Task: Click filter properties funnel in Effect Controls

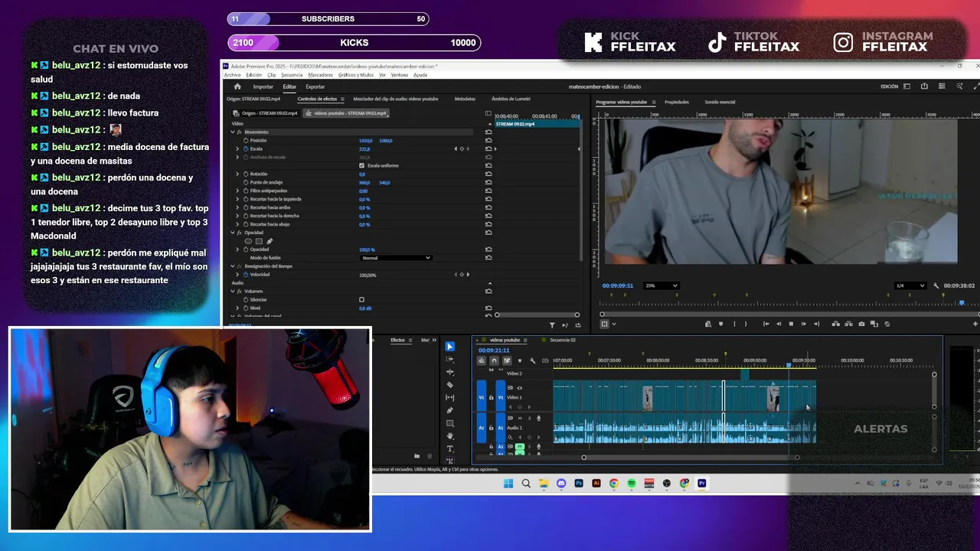Action: tap(552, 325)
